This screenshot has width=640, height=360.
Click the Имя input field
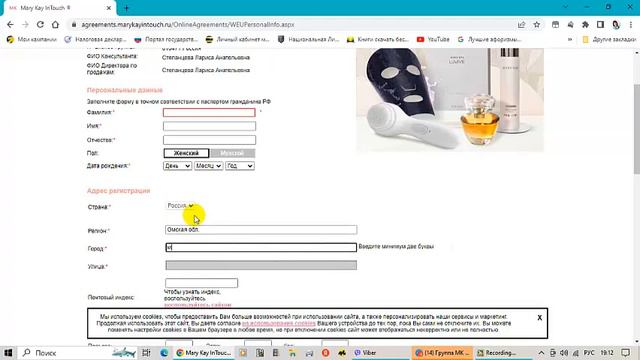pos(209,126)
